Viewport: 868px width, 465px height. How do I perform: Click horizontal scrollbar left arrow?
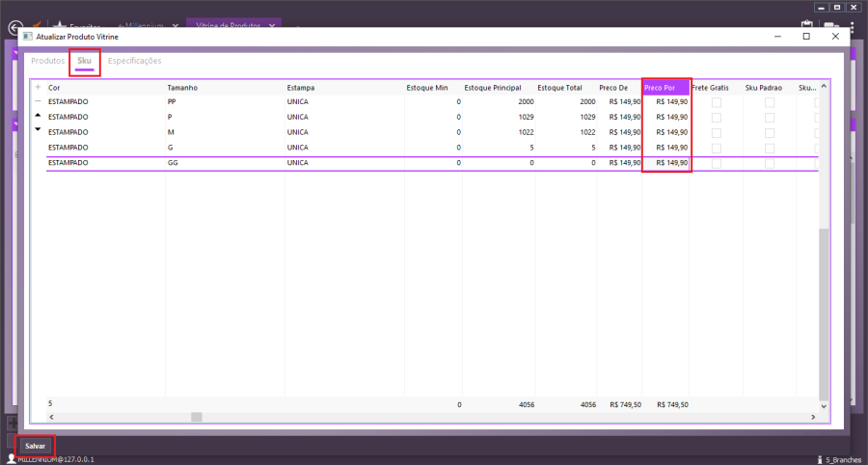[51, 417]
